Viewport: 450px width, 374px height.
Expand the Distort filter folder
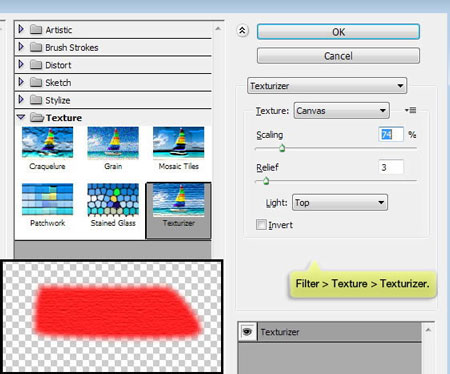[x=21, y=64]
